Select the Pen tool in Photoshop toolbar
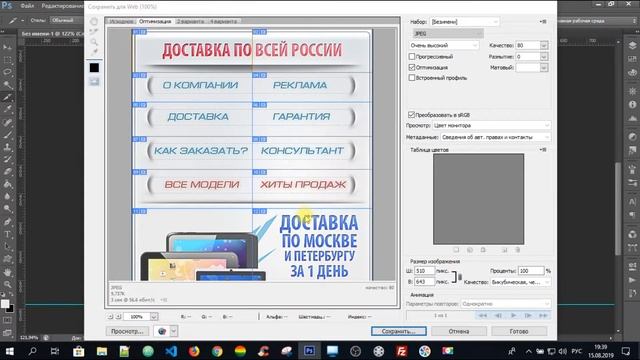This screenshot has width=640, height=360. point(7,222)
